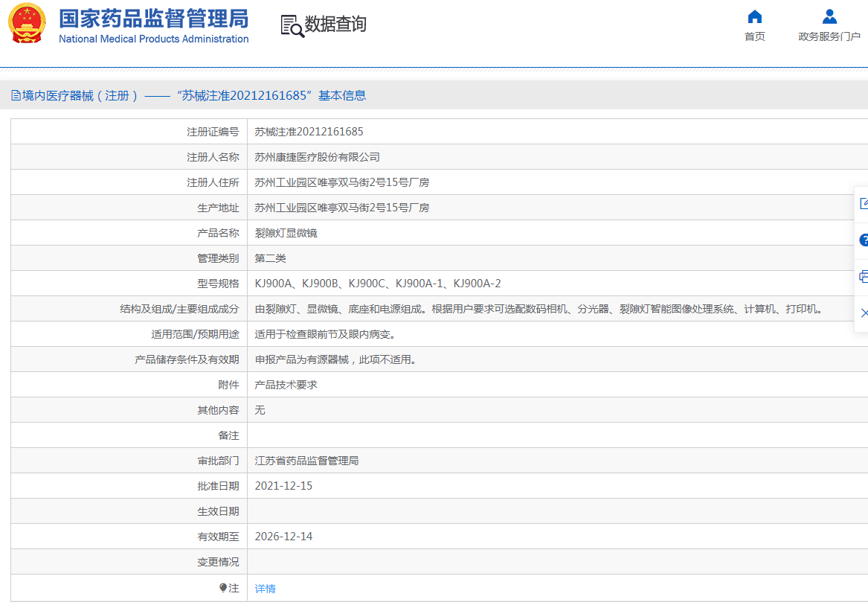The width and height of the screenshot is (868, 608).
Task: Close the floating side panel with × icon
Action: coord(864,313)
